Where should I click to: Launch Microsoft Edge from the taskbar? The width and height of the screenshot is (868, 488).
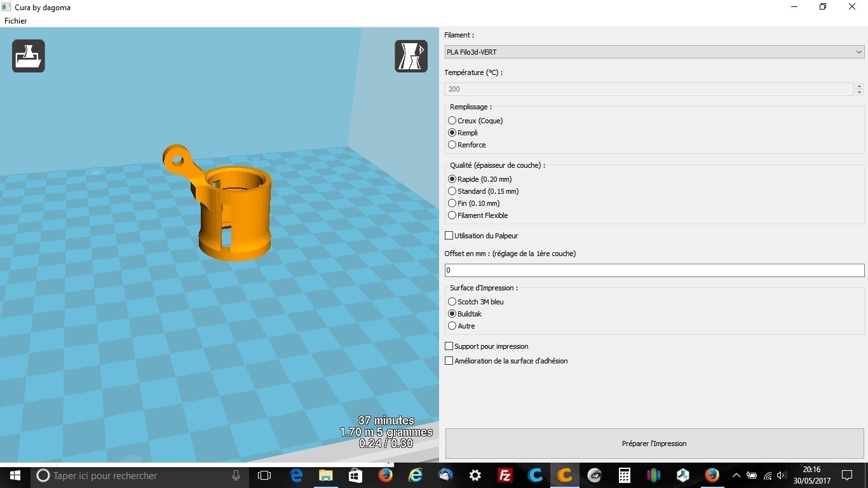[x=296, y=475]
